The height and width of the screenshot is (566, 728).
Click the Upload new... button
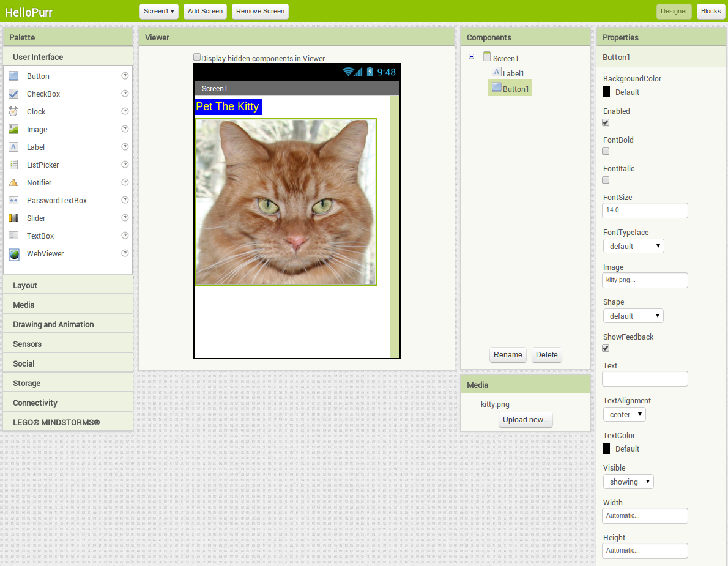[x=526, y=420]
